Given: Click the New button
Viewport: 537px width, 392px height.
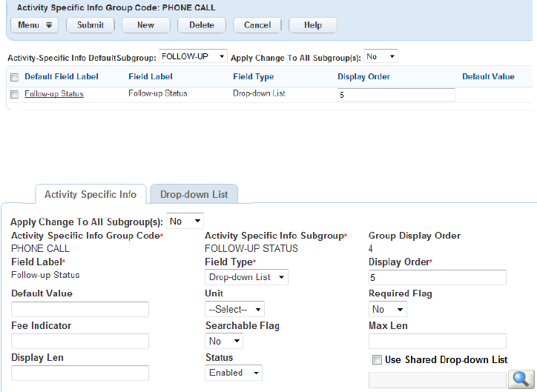Looking at the screenshot, I should pyautogui.click(x=145, y=25).
